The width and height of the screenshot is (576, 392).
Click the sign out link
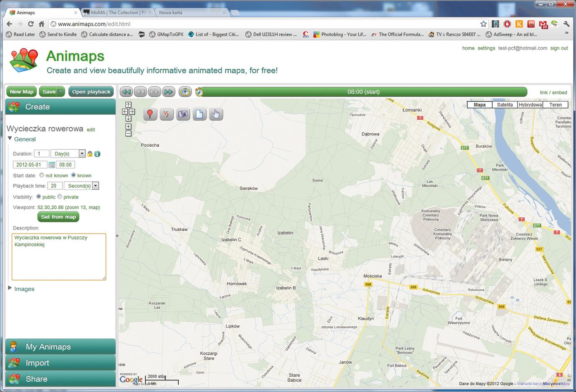coord(559,48)
